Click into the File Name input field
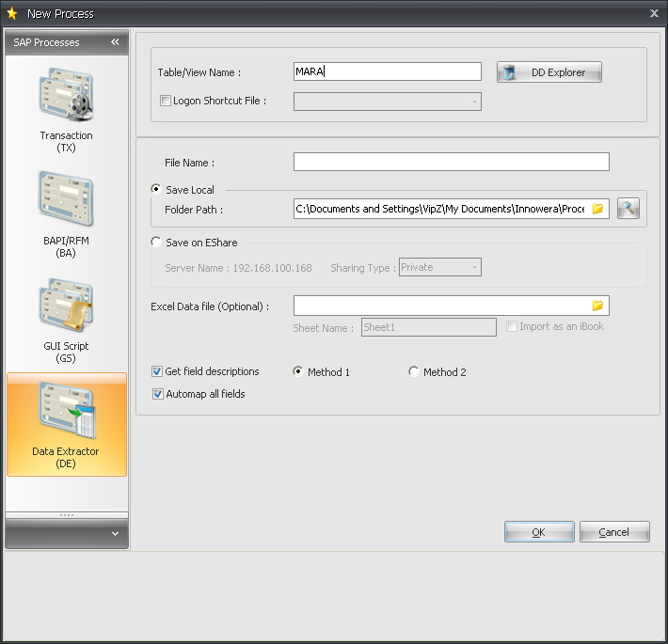668x644 pixels. (451, 162)
